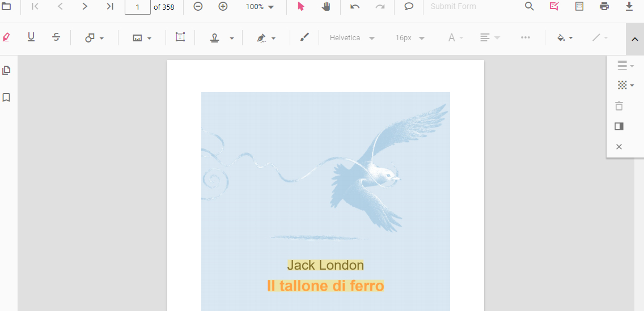Image resolution: width=644 pixels, height=311 pixels.
Task: Expand the stamp options arrow
Action: click(232, 38)
